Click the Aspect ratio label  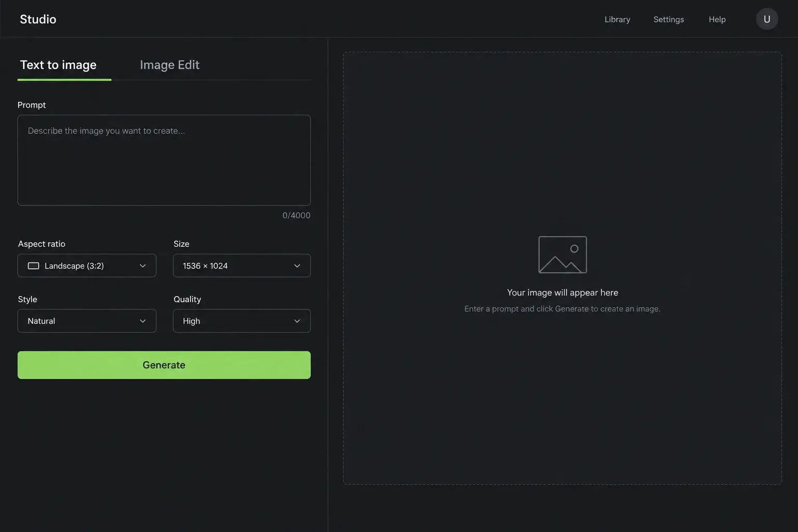click(x=42, y=244)
